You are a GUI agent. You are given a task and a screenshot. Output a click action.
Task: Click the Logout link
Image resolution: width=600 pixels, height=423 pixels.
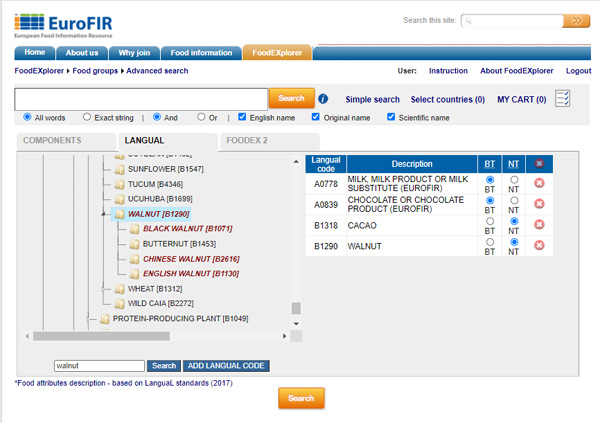tap(579, 71)
